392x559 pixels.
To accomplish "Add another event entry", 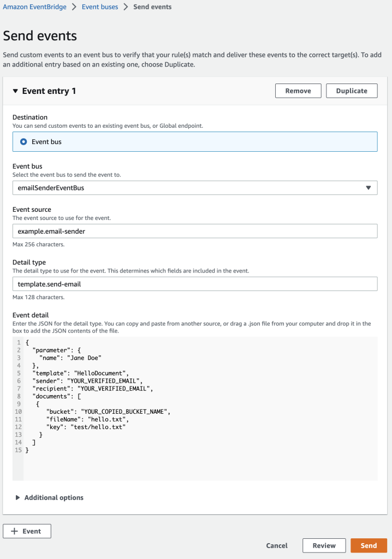I will coord(27,531).
